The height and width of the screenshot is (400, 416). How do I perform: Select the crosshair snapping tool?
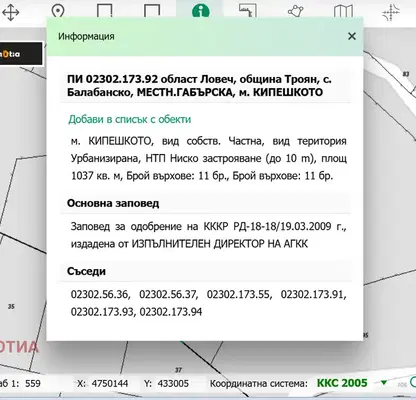click(x=391, y=12)
